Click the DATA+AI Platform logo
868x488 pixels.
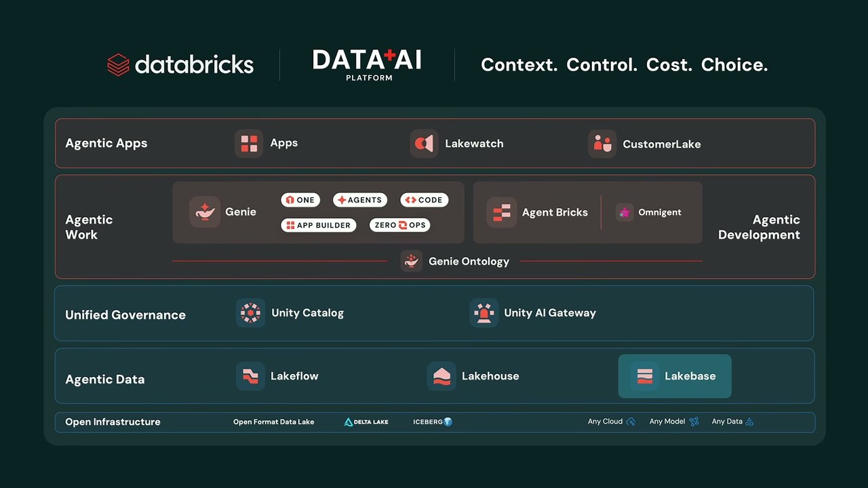coord(367,66)
